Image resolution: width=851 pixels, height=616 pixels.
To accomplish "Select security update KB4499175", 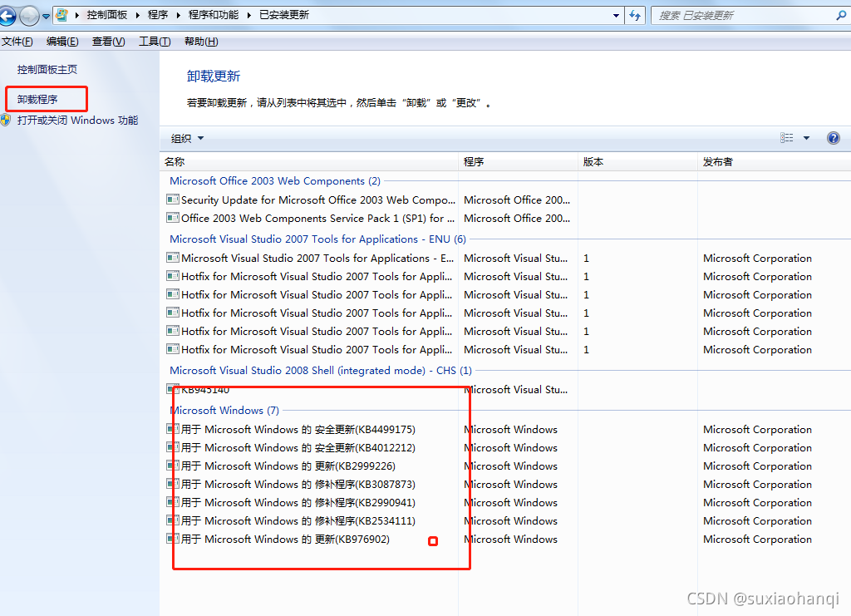I will (298, 429).
